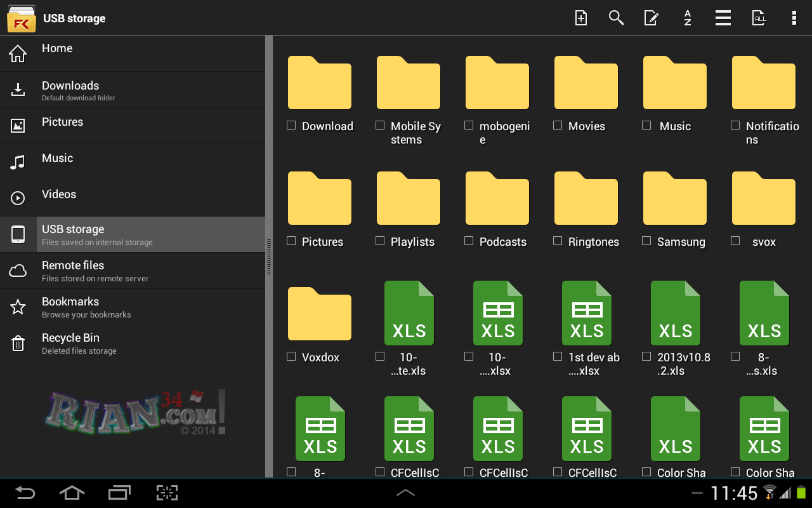Tick the Playlists folder checkbox
Viewport: 812px width, 508px height.
[x=380, y=241]
